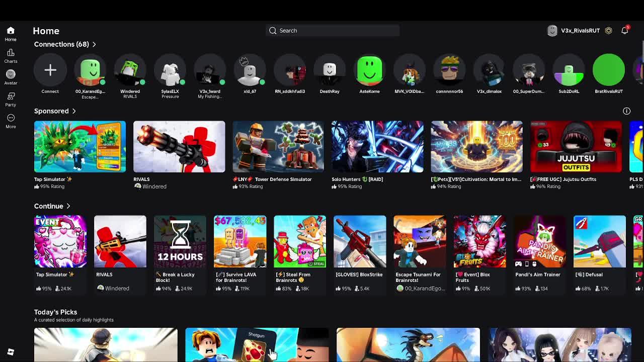Screen dimensions: 644x362
Task: Click the bottom-left sidebar app icon
Action: click(11, 352)
